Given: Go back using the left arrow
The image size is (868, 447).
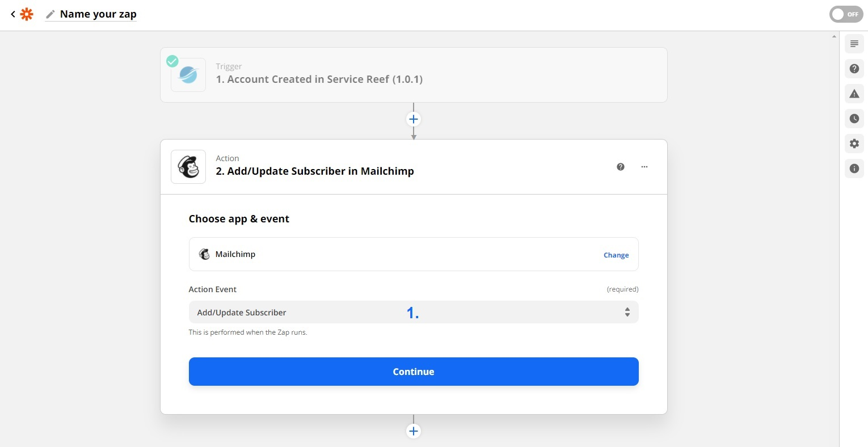Looking at the screenshot, I should (12, 14).
